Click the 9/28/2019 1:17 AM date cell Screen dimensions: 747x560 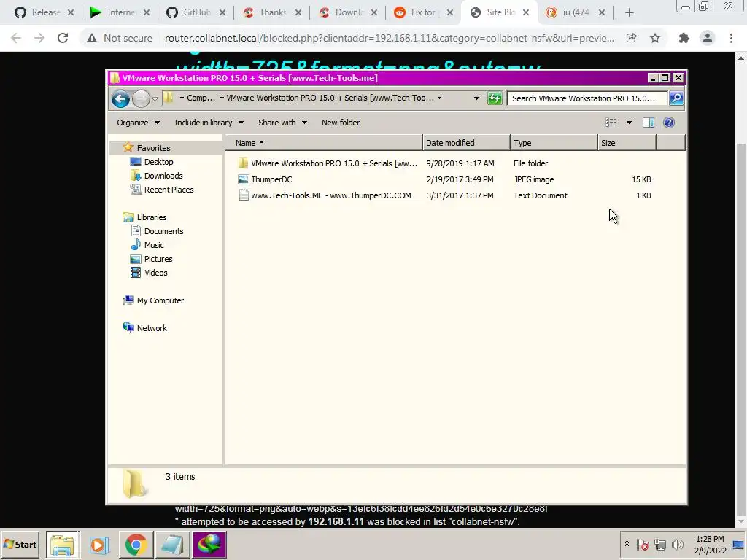click(460, 163)
